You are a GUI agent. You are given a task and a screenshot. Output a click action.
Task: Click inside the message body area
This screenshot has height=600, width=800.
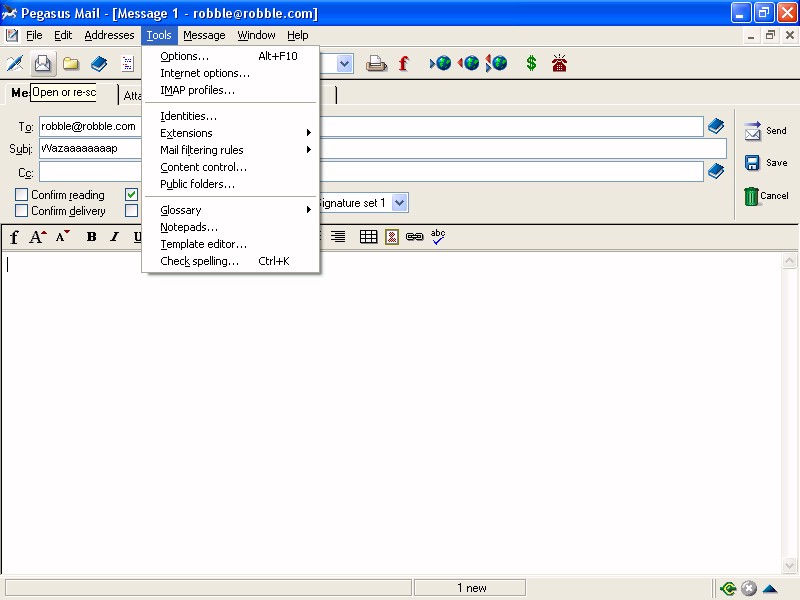pos(392,412)
